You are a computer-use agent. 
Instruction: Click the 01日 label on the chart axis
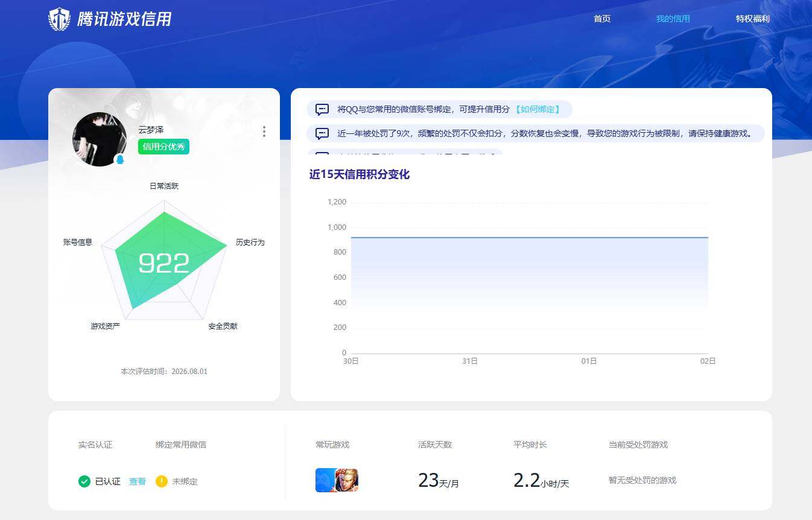pos(589,361)
